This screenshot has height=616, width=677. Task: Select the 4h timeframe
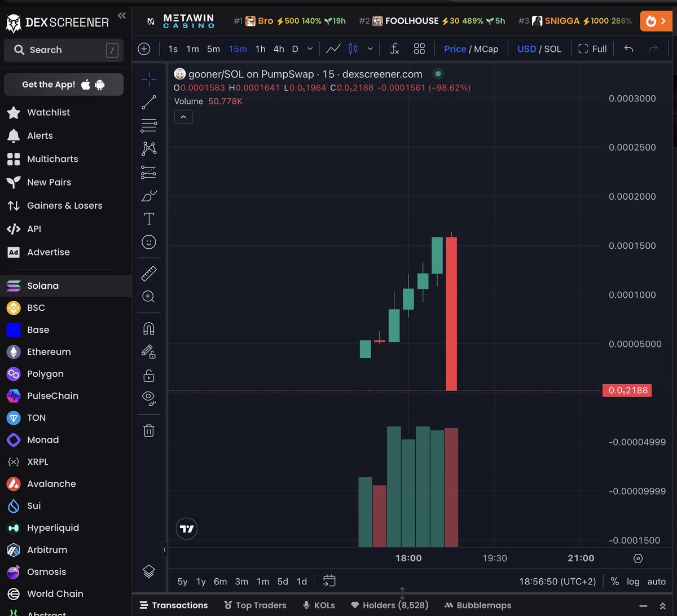tap(279, 49)
